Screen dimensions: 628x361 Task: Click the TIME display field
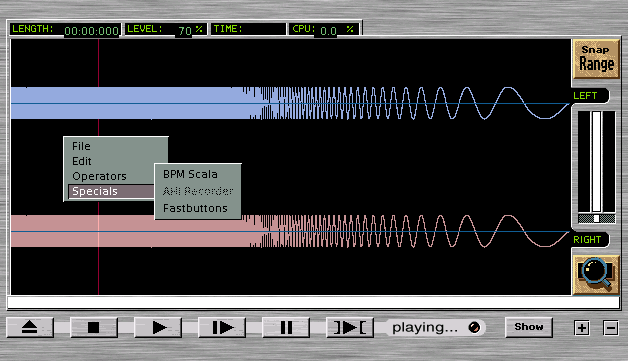[x=248, y=29]
